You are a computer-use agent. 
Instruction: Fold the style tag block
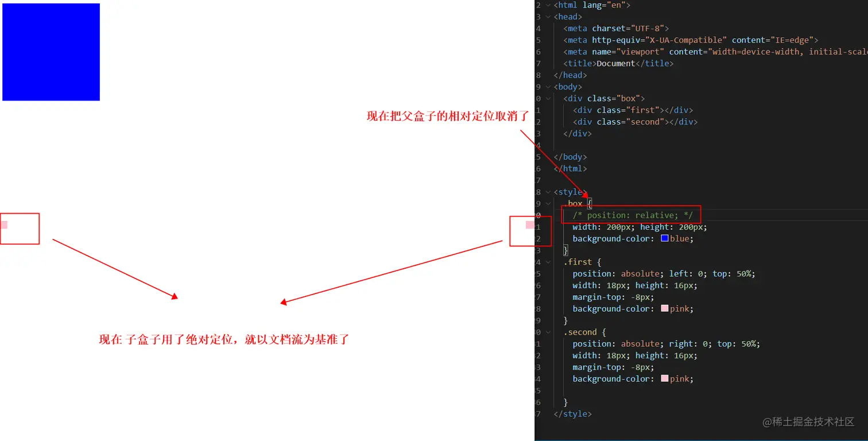[x=548, y=192]
